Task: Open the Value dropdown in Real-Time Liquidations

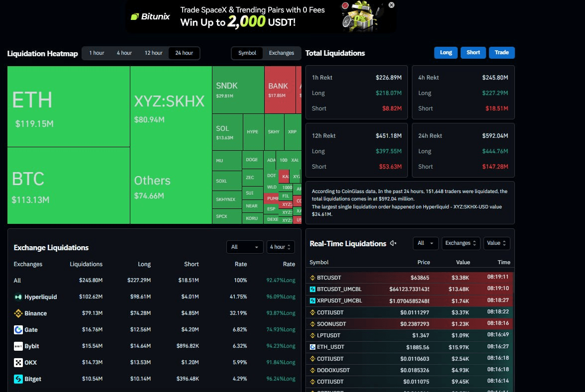Action: [x=496, y=243]
